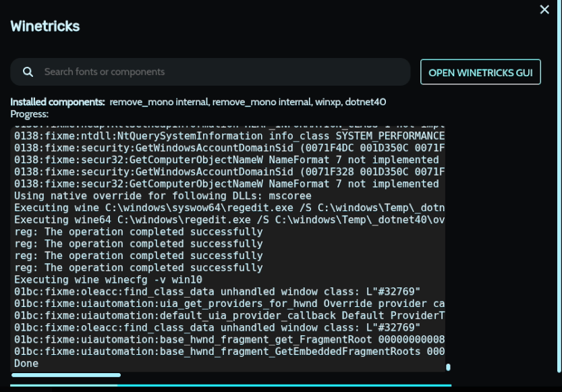
Task: Click the progress bar below the log
Action: click(231, 385)
